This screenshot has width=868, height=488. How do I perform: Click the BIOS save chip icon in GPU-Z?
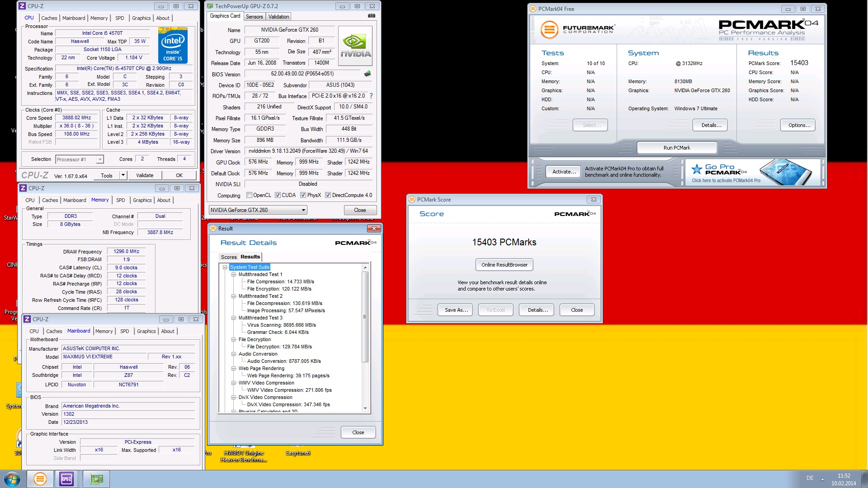click(x=368, y=74)
